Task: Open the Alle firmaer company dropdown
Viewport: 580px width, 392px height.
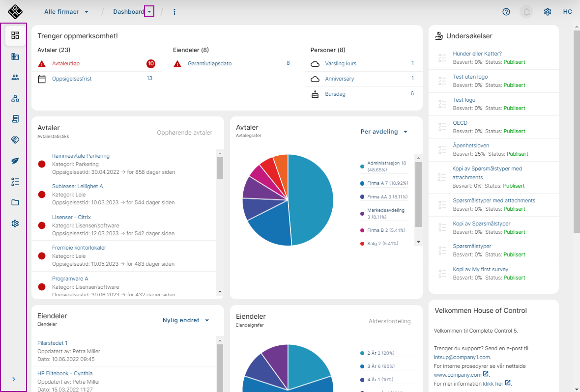Action: click(x=66, y=12)
